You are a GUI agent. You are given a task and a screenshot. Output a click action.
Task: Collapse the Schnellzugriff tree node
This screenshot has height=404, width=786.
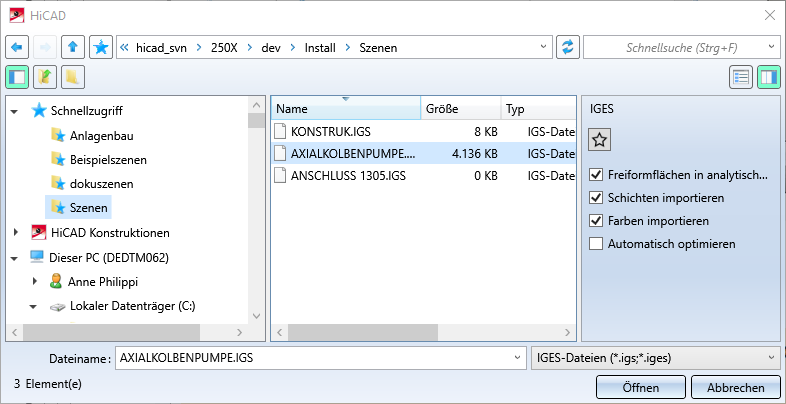15,111
